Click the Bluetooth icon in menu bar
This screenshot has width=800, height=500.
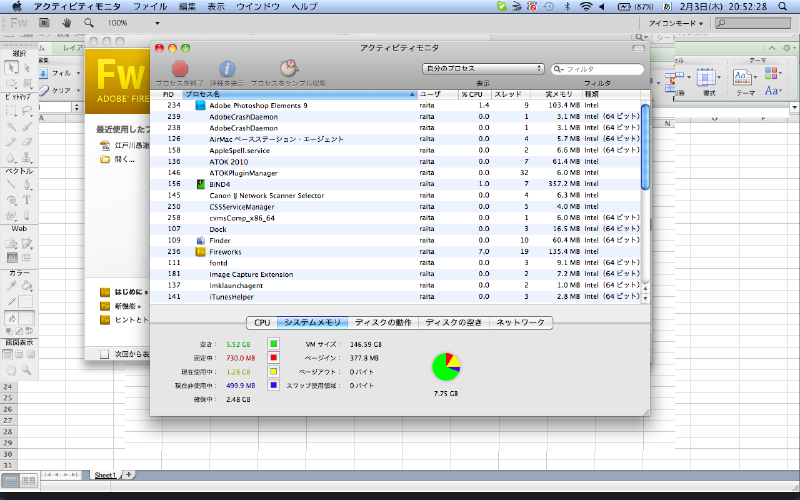point(567,7)
